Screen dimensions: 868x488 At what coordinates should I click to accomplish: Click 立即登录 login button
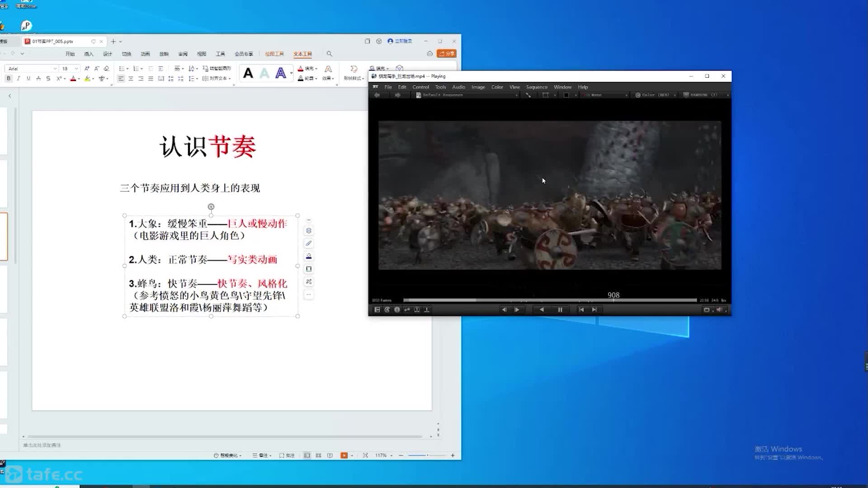pos(400,41)
